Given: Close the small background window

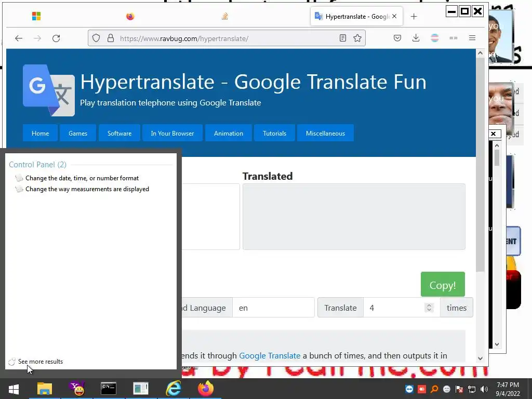Looking at the screenshot, I should coord(494,134).
